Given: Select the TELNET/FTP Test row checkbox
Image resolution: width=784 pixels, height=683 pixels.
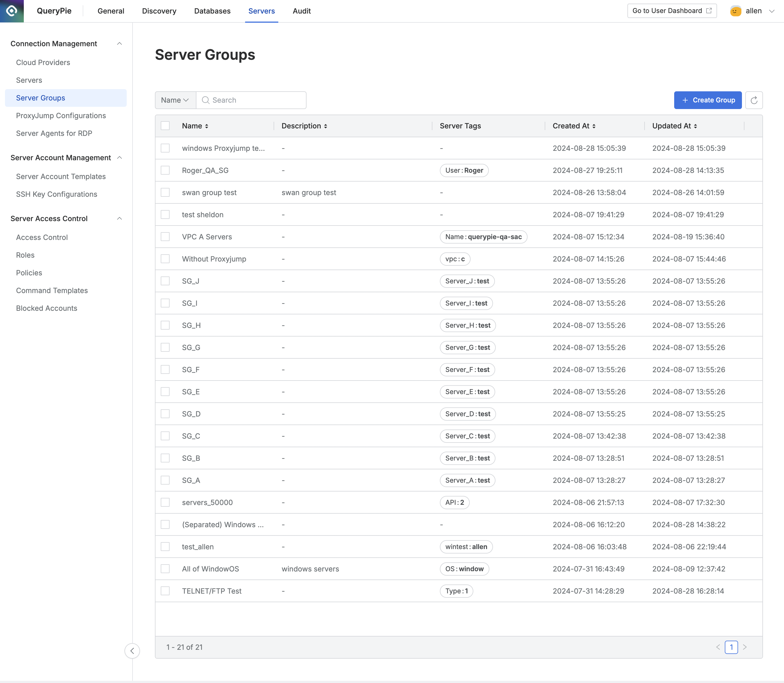Looking at the screenshot, I should point(165,591).
